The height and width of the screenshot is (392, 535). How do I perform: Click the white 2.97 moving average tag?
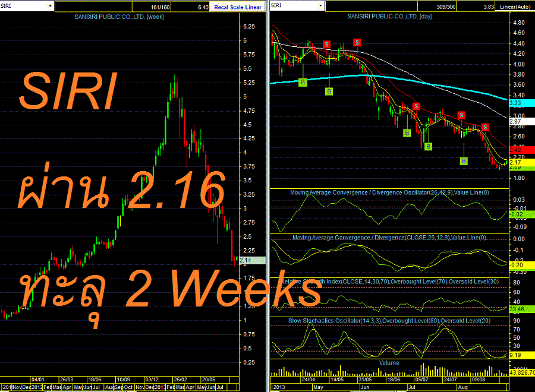[522, 121]
